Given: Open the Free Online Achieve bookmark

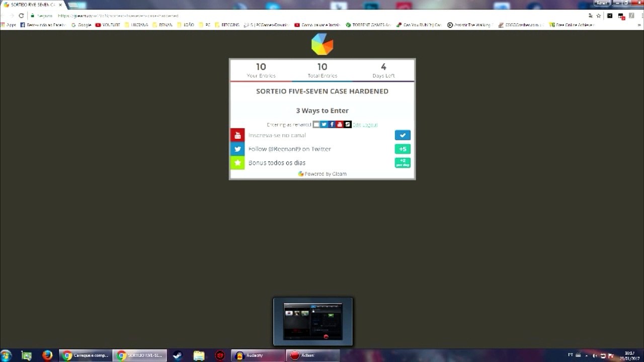Looking at the screenshot, I should (x=572, y=25).
